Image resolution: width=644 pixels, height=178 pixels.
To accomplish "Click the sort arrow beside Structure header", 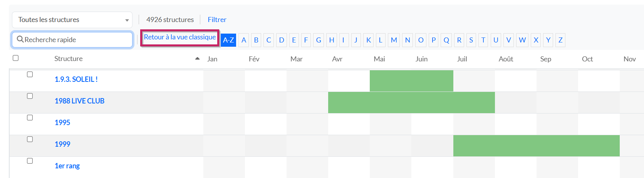I will point(197,59).
